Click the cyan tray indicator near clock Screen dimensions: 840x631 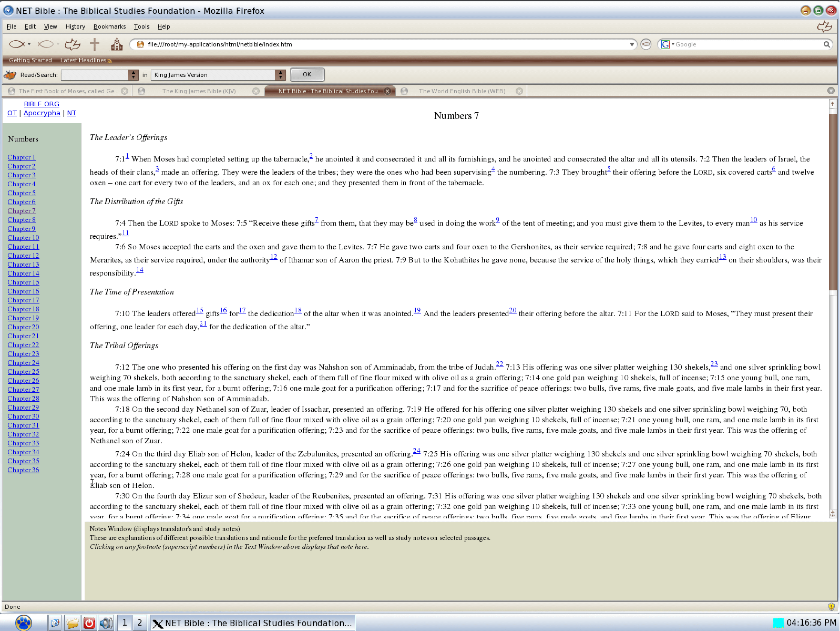(778, 623)
